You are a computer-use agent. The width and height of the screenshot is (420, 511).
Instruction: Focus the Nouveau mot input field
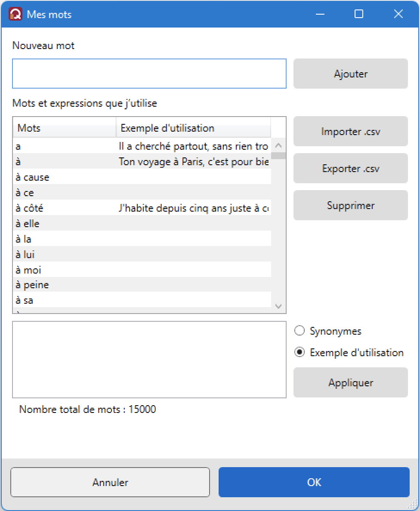tap(149, 74)
